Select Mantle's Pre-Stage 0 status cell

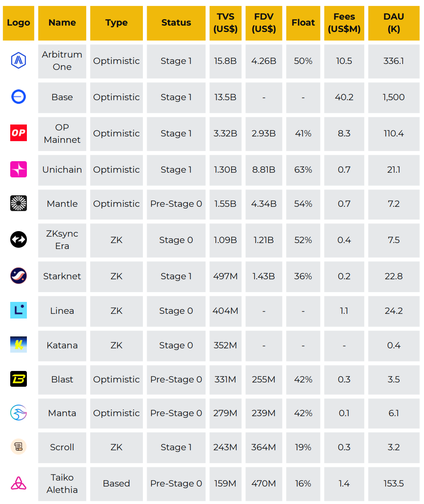(x=176, y=204)
